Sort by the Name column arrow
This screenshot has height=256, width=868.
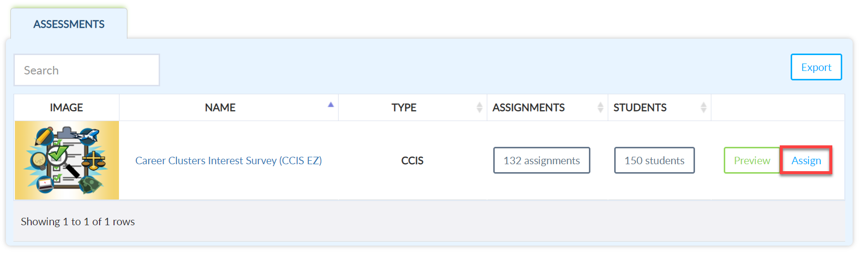click(331, 105)
